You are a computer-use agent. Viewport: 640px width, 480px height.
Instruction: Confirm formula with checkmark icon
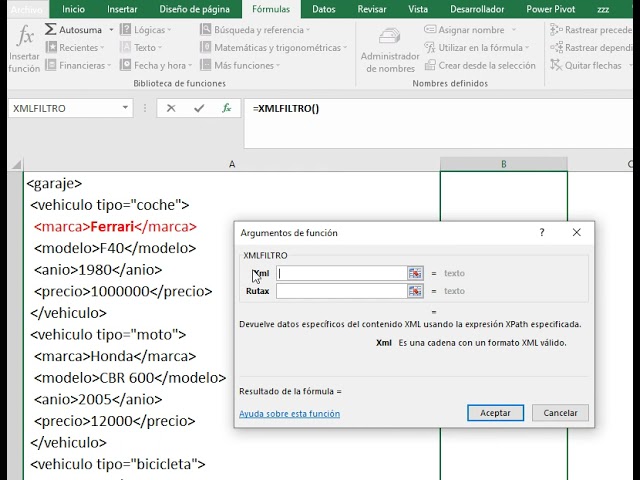[x=199, y=108]
